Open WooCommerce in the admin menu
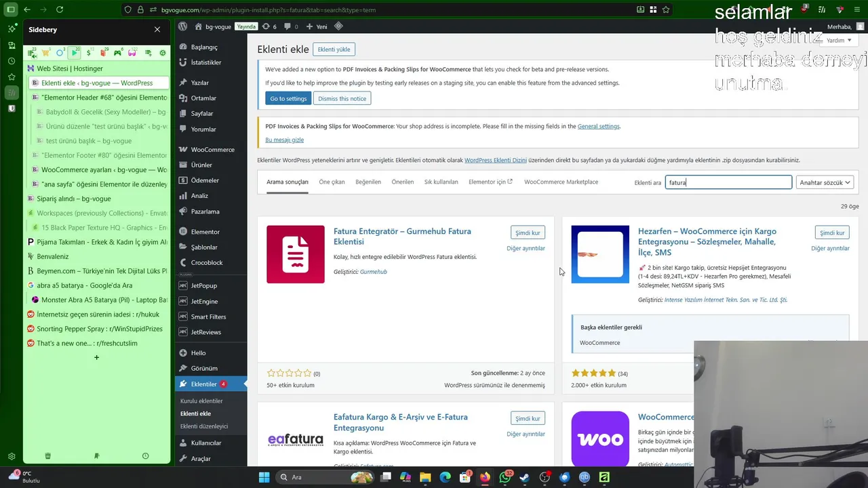This screenshot has height=488, width=868. (x=210, y=149)
